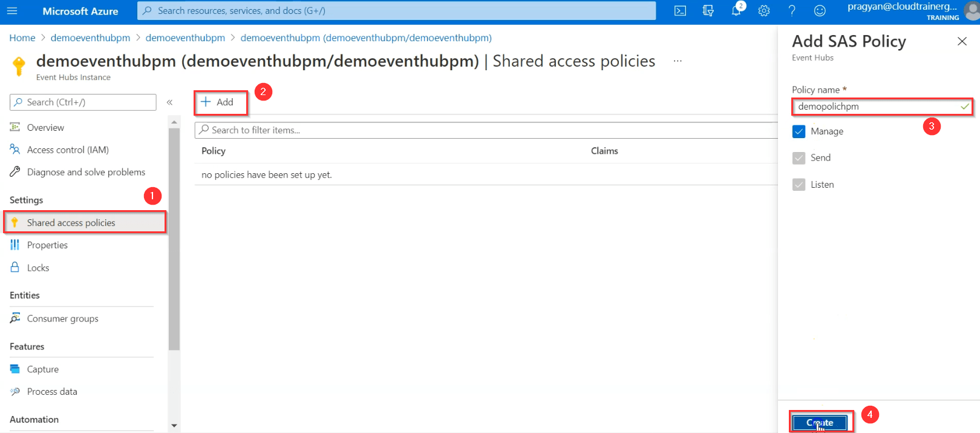Open Capture feature
The image size is (980, 433).
pyautogui.click(x=43, y=369)
